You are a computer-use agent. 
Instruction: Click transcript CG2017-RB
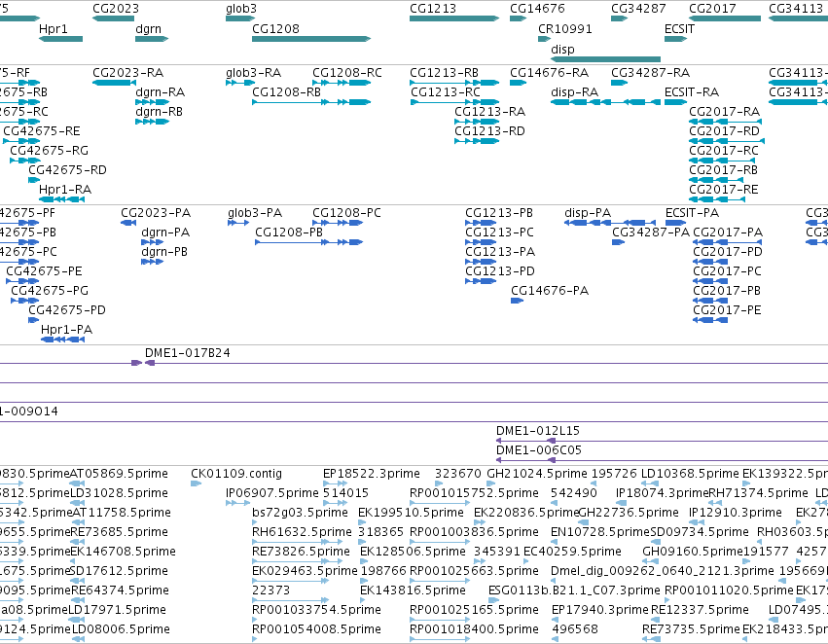coord(724,170)
